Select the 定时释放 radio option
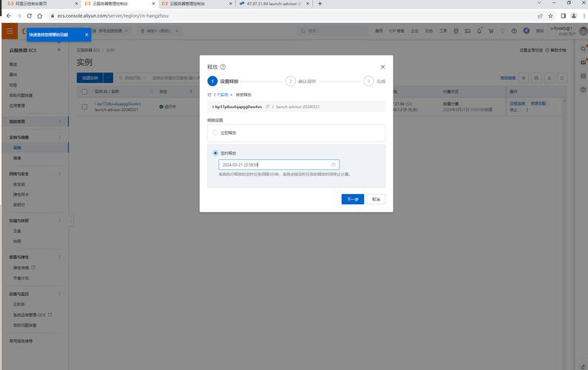Viewport: 588px width, 370px height. click(x=215, y=152)
